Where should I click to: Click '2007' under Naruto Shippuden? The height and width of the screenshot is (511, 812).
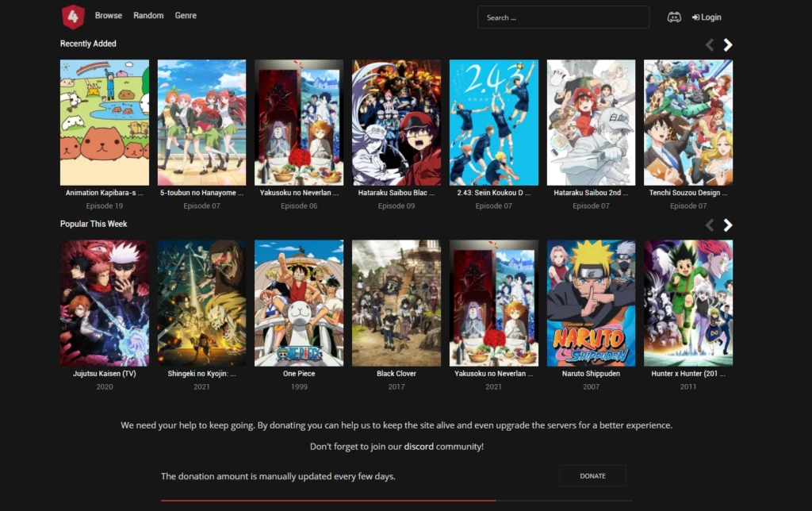pyautogui.click(x=591, y=386)
